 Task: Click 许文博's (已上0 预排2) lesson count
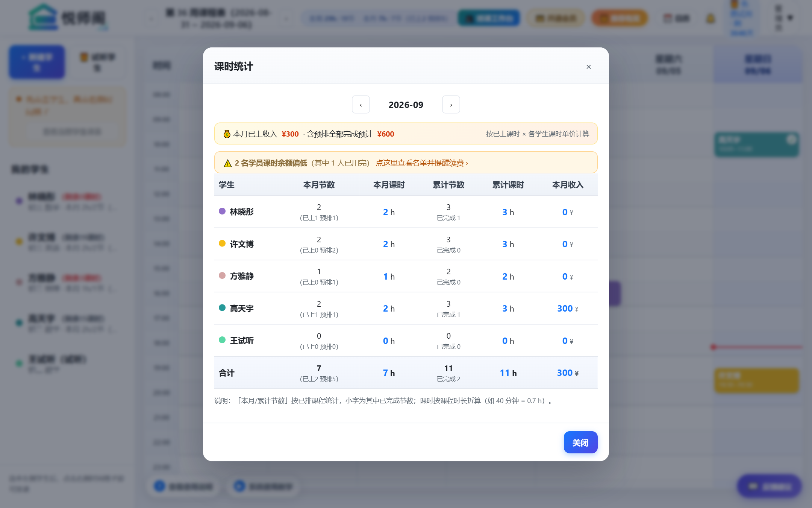pos(319,250)
